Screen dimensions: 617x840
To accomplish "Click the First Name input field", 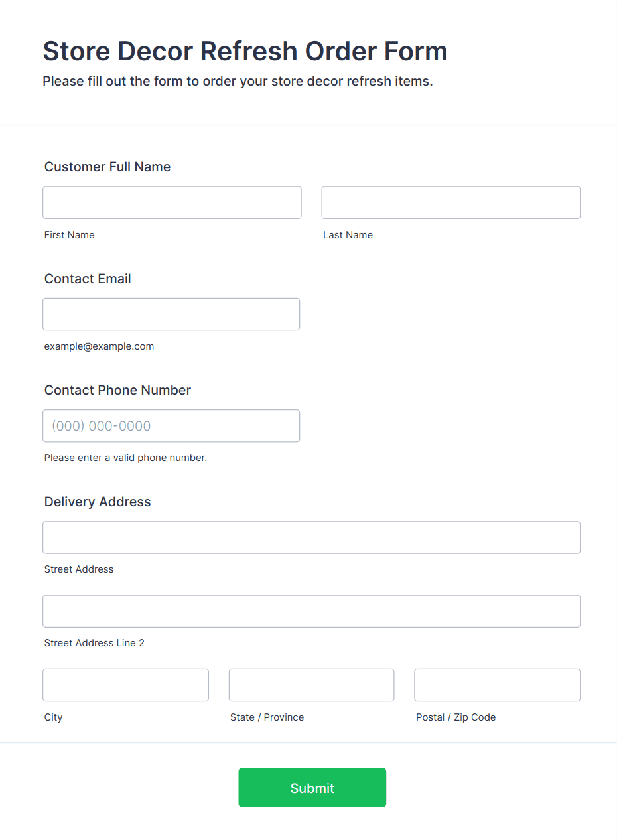I will 172,202.
